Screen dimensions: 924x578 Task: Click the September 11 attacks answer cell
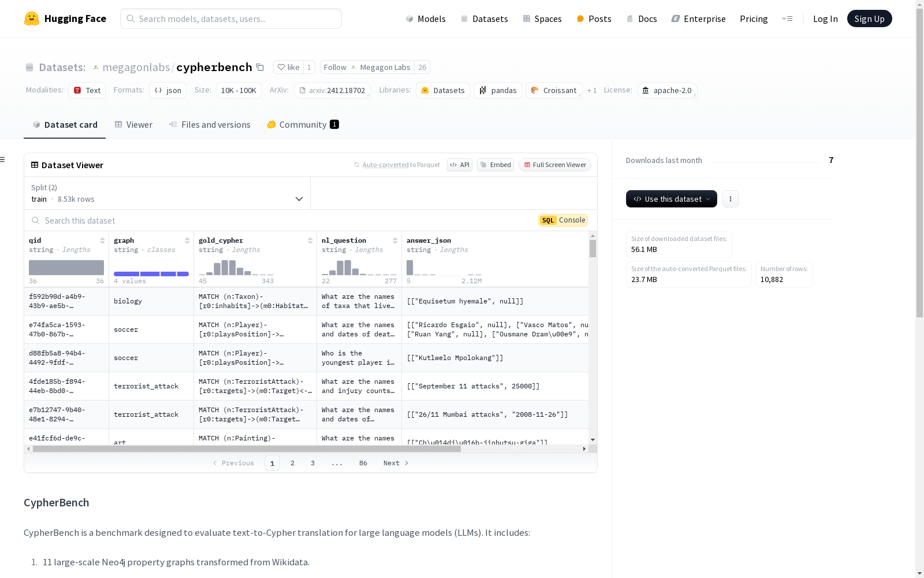pos(495,386)
